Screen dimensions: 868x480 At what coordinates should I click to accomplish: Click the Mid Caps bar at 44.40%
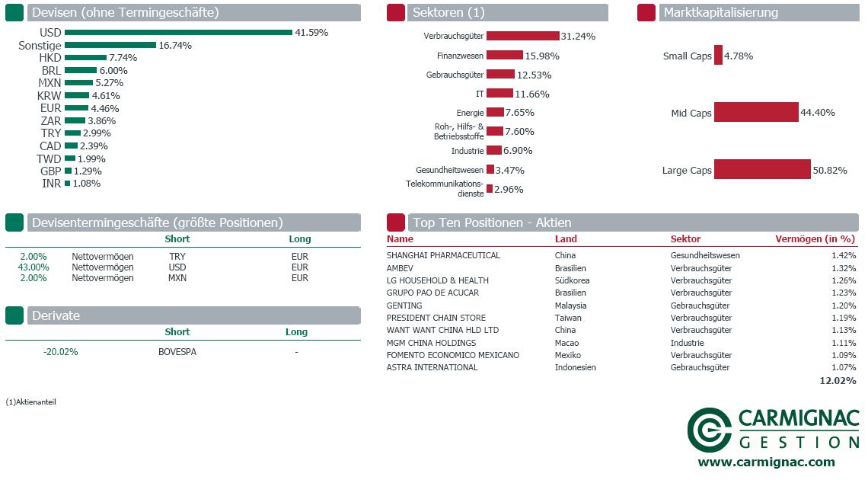pos(756,113)
